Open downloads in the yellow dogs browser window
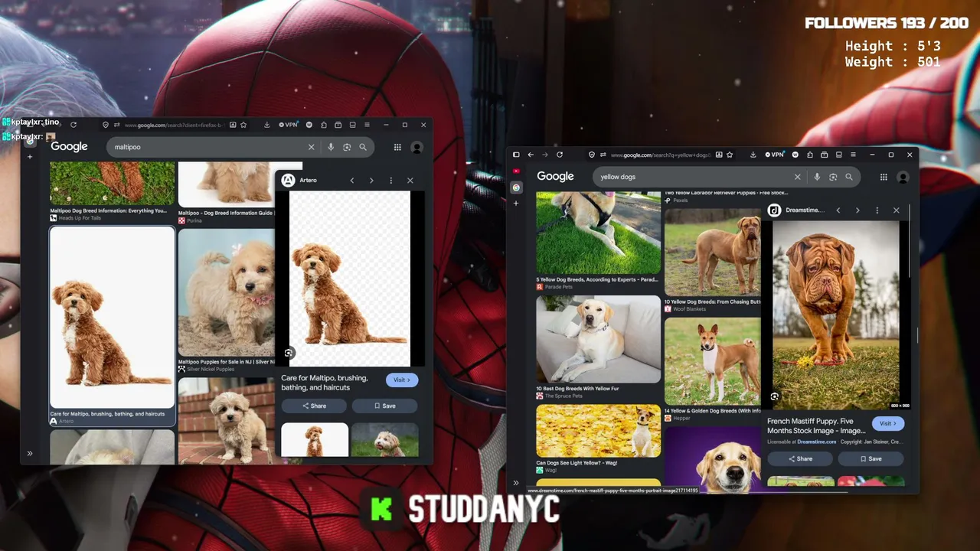Viewport: 980px width, 551px height. coord(753,155)
